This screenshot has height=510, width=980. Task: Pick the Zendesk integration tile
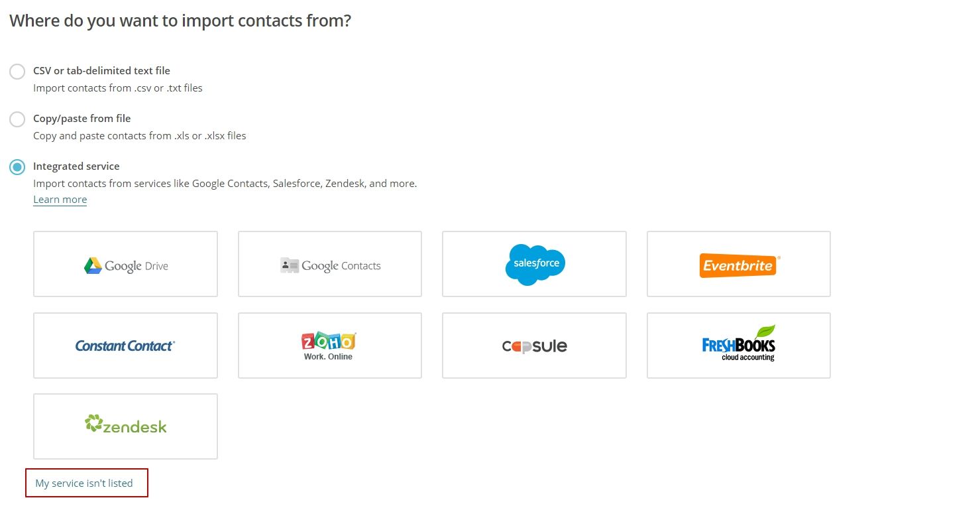point(125,426)
